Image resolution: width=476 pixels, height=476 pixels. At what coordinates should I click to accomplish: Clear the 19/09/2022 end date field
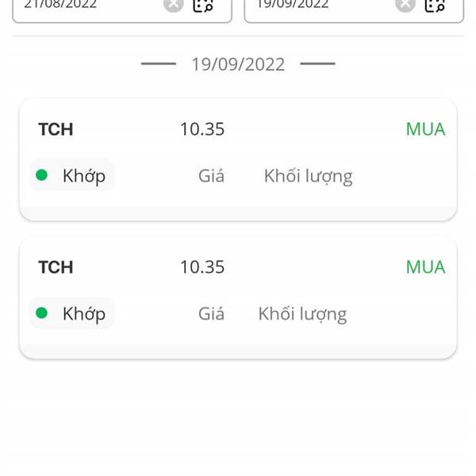(x=405, y=5)
